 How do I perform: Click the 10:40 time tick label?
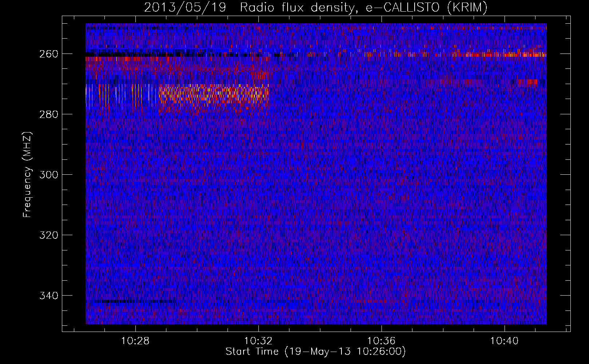[x=505, y=341]
